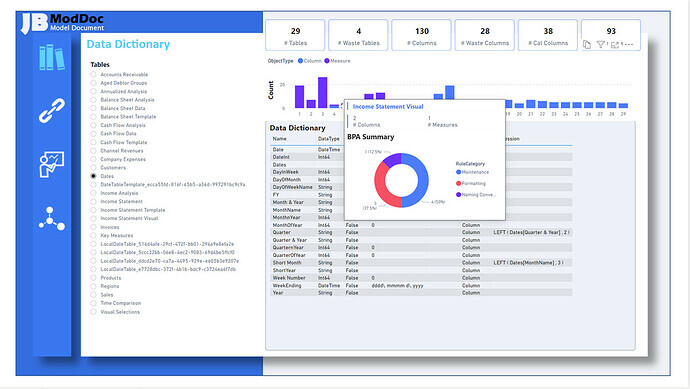The image size is (690, 389).
Task: Open the chain link relationships icon
Action: click(52, 110)
